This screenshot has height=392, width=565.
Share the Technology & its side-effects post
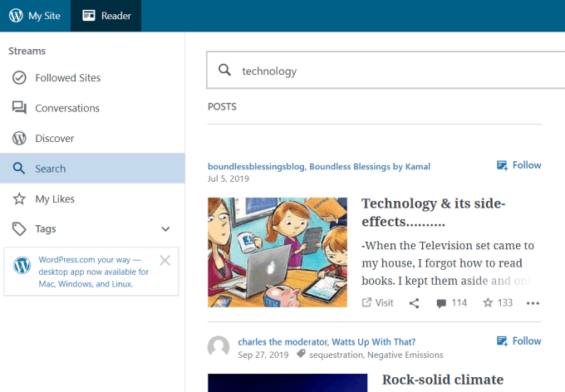[x=414, y=303]
